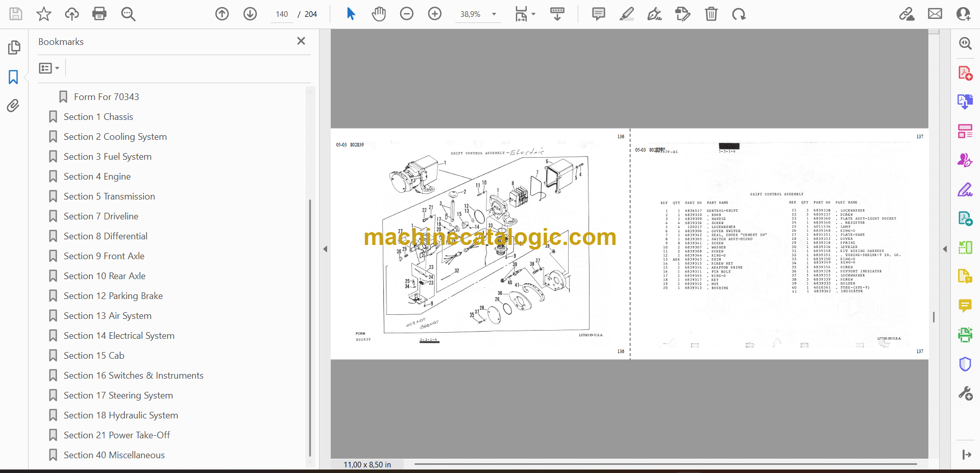Open the Organize Pages tool
980x473 pixels.
click(x=965, y=131)
